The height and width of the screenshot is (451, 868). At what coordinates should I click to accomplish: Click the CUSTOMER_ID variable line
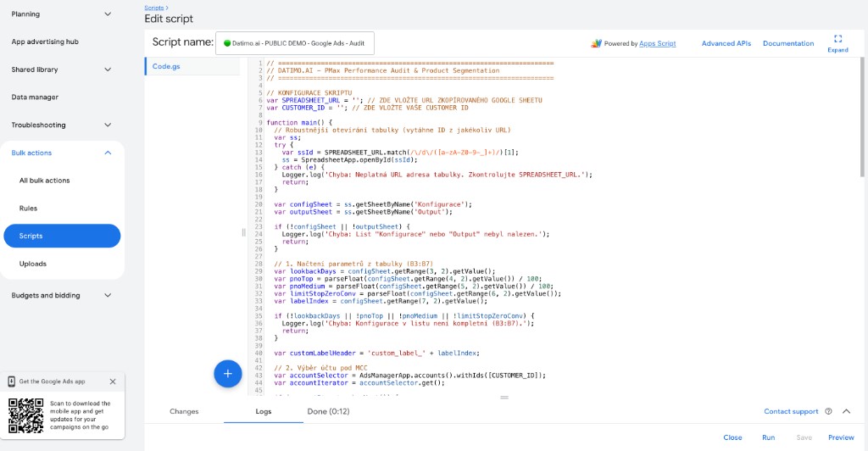[x=368, y=108]
